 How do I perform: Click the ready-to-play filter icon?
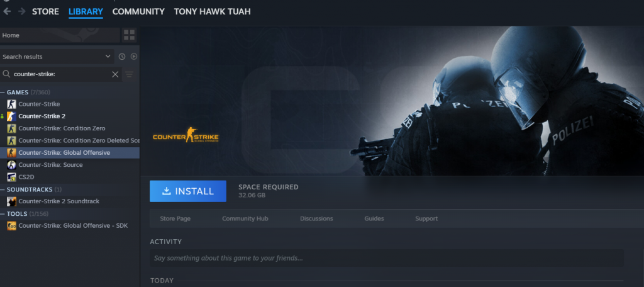pyautogui.click(x=134, y=57)
